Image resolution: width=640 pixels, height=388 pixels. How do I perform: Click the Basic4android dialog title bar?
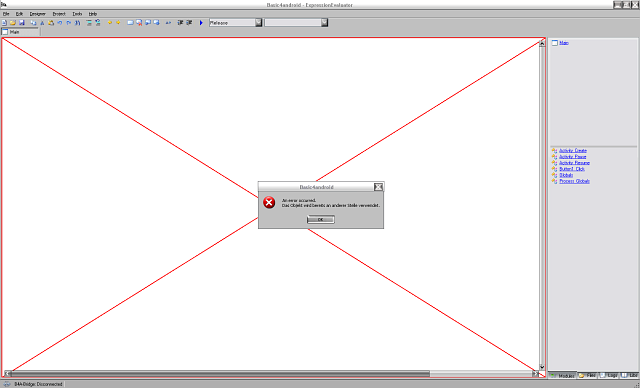click(316, 187)
